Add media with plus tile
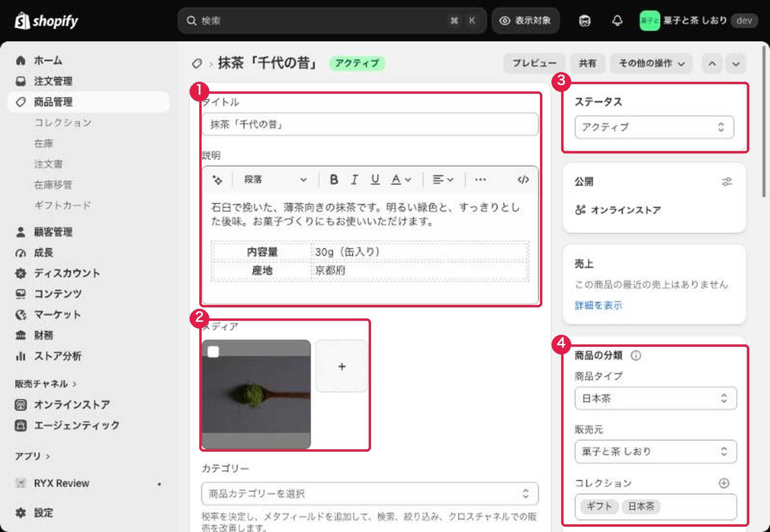This screenshot has height=532, width=770. point(342,367)
